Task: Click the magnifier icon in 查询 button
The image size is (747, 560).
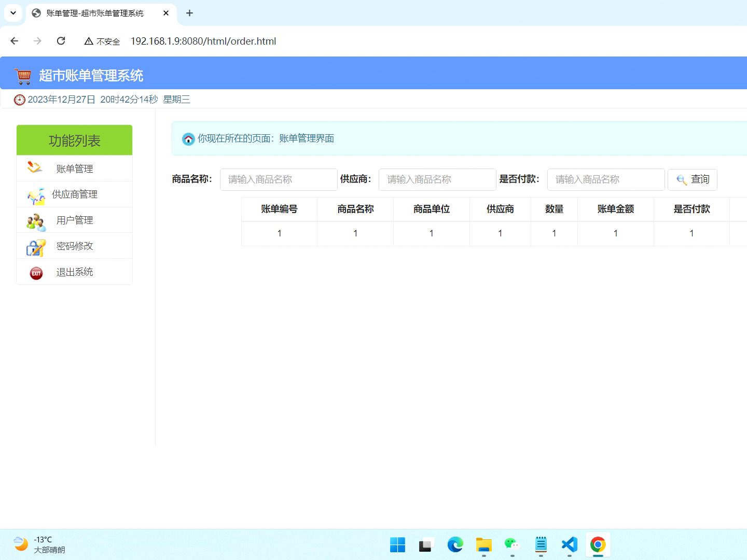Action: click(682, 180)
